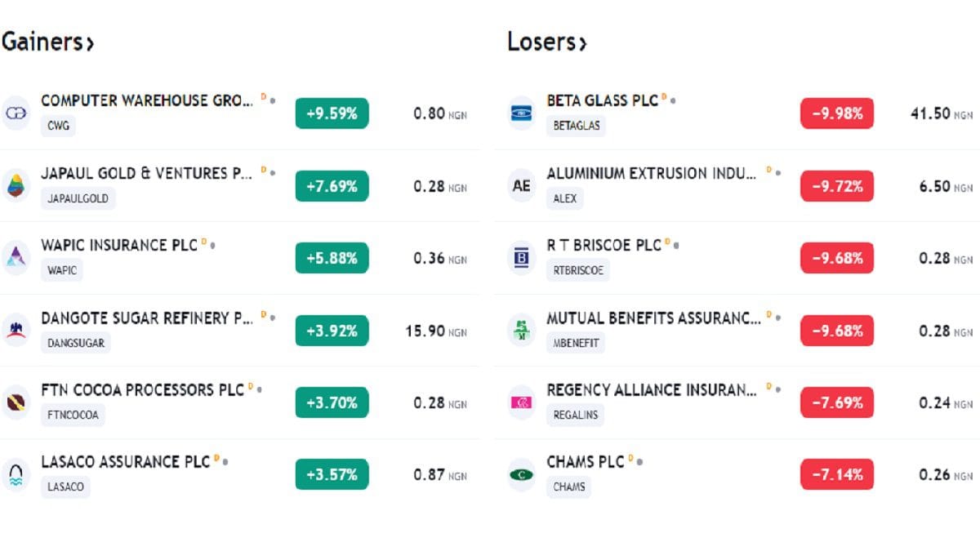The image size is (980, 551).
Task: Click the Regency Alliance logo icon
Action: pyautogui.click(x=521, y=402)
